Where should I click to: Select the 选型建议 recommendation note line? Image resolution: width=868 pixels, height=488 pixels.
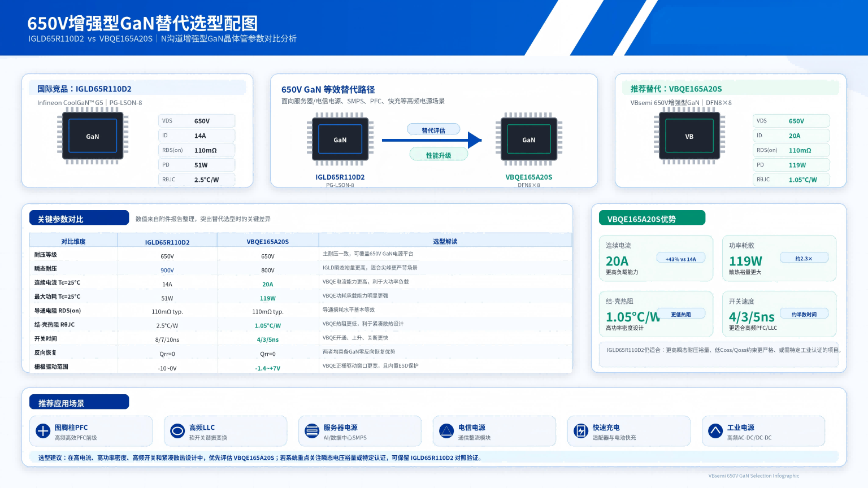click(x=260, y=458)
